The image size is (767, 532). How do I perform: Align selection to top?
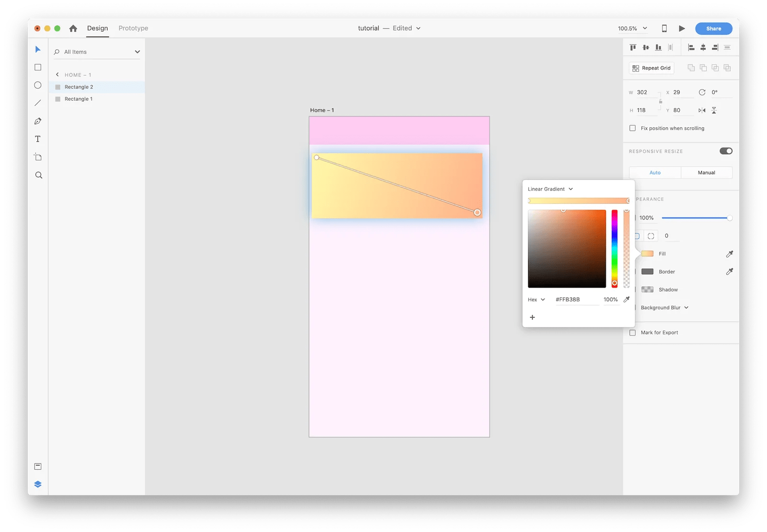tap(633, 47)
